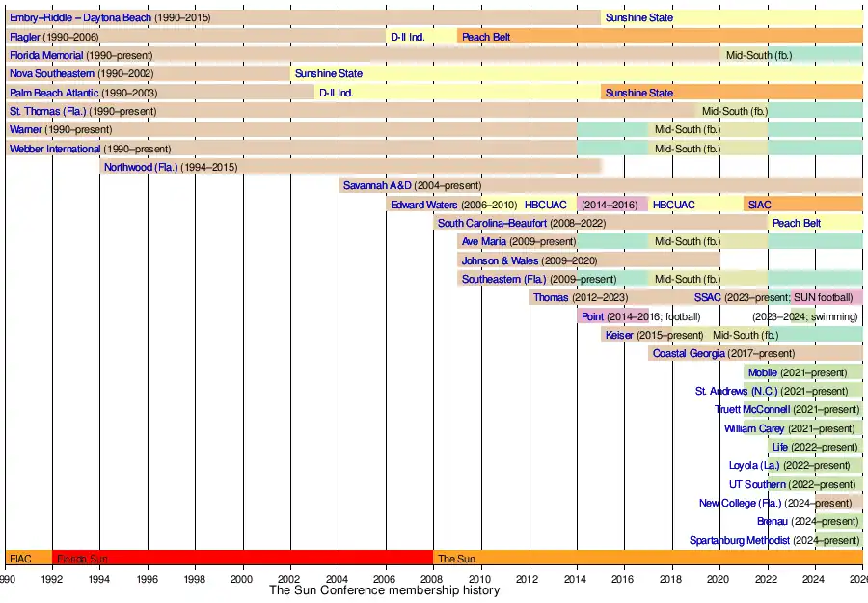868x603 pixels.
Task: Select the William Carey link
Action: point(754,428)
